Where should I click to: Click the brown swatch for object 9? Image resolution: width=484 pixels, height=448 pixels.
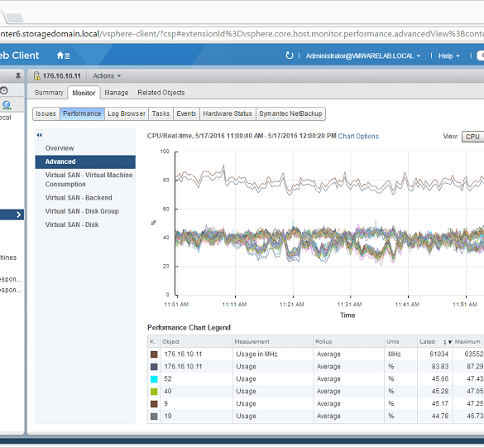[x=154, y=404]
